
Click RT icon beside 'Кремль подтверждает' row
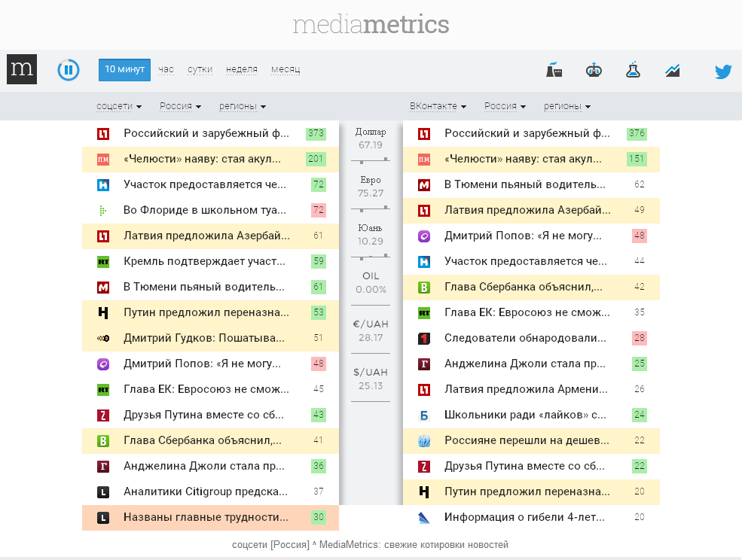point(103,261)
